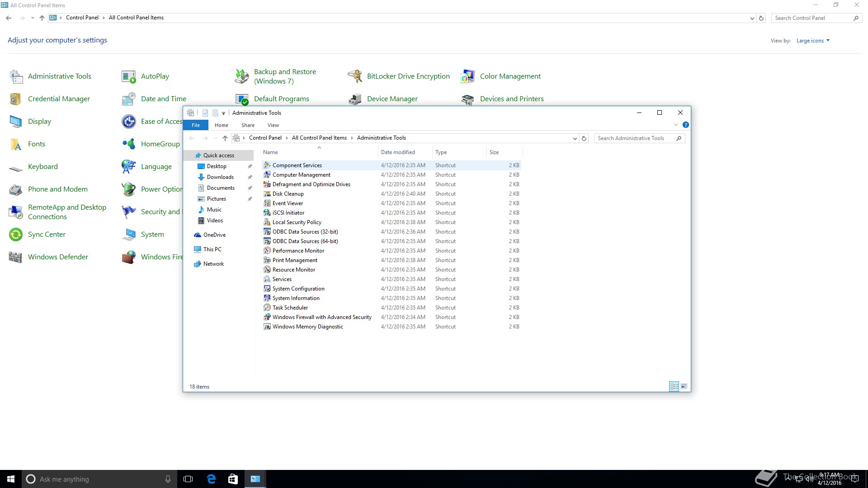Select Print Management icon

point(267,260)
